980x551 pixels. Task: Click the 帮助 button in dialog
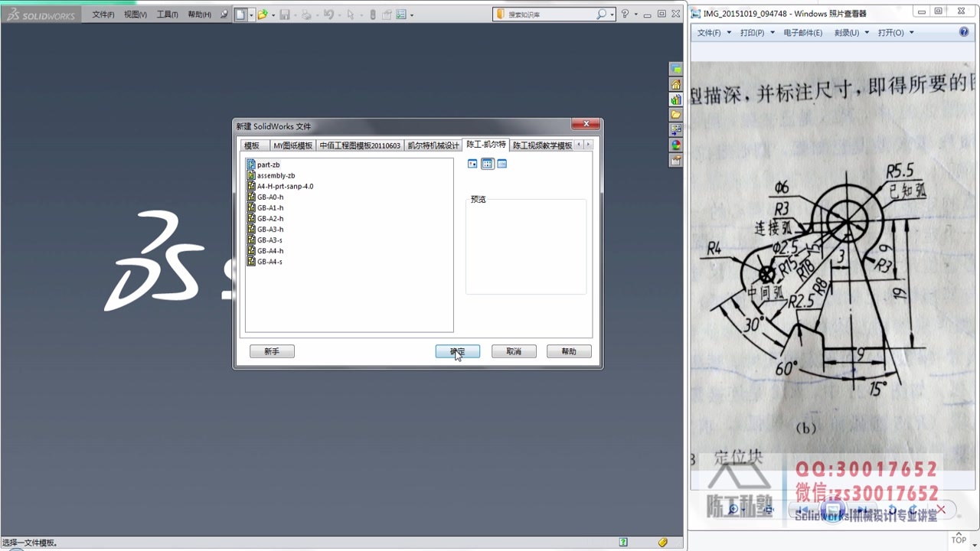pos(569,351)
